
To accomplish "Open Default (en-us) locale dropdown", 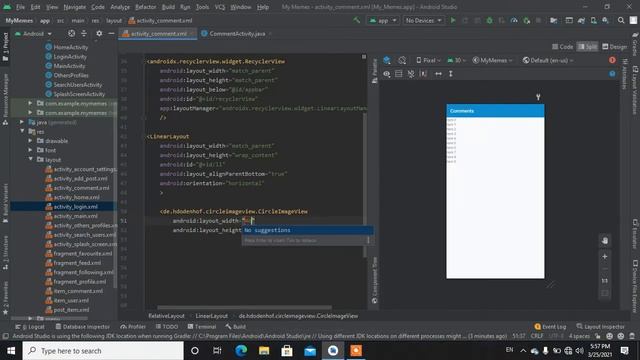I will click(x=548, y=60).
